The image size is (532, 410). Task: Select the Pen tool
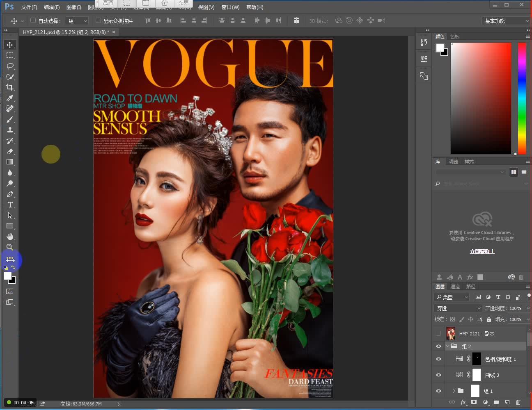(10, 194)
